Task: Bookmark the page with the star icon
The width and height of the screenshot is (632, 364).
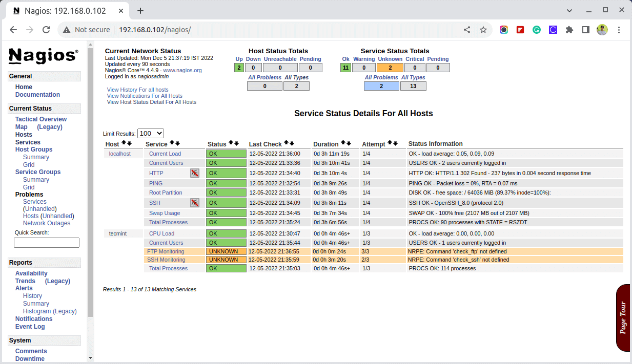Action: tap(483, 30)
